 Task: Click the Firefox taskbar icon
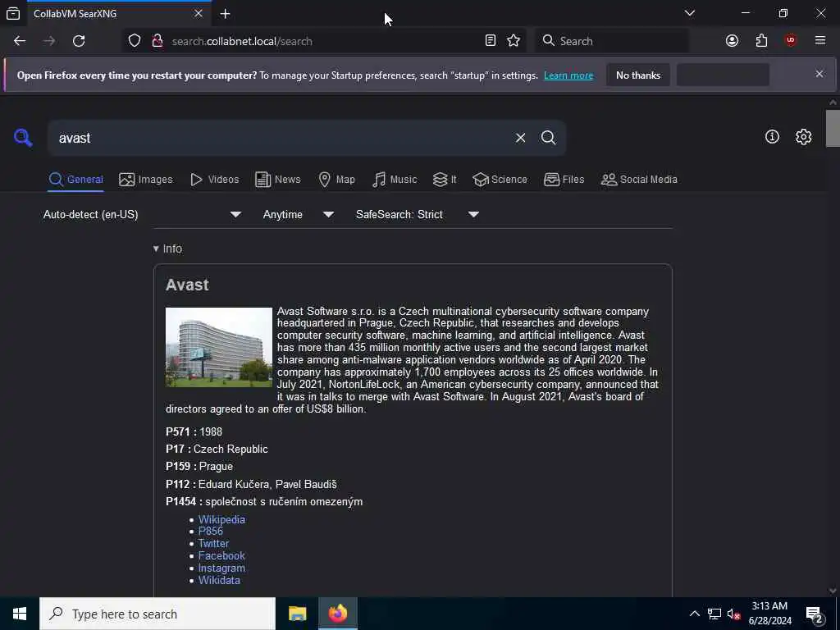coord(337,614)
